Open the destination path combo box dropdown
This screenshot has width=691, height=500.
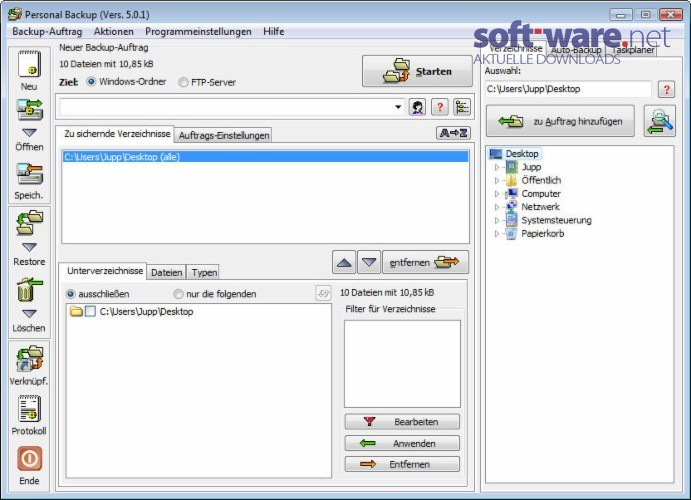point(398,107)
